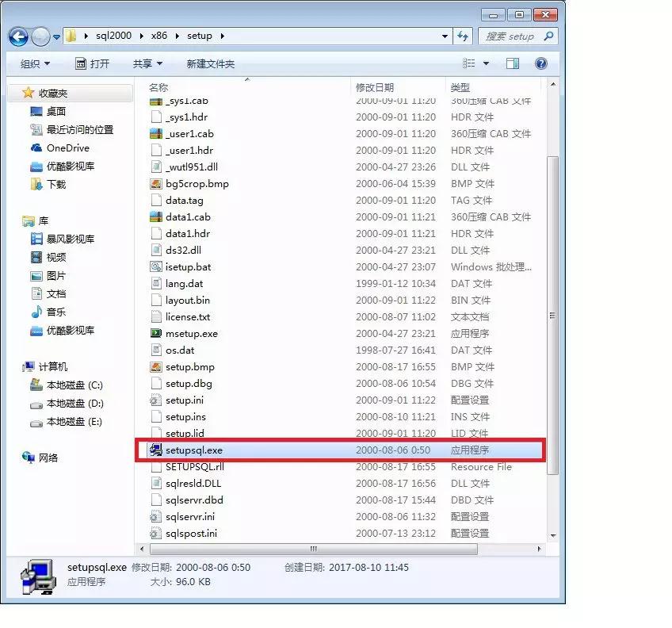Click the forward navigation arrow button

(40, 36)
